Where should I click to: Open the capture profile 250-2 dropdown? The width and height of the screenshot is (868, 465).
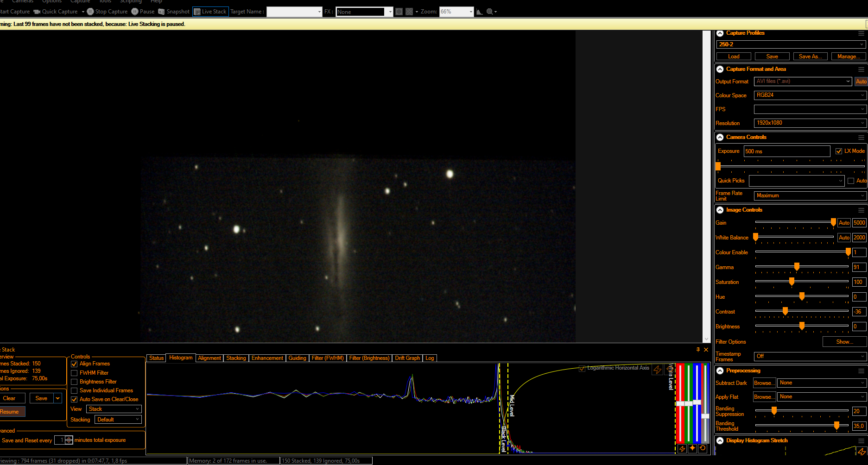[791, 44]
